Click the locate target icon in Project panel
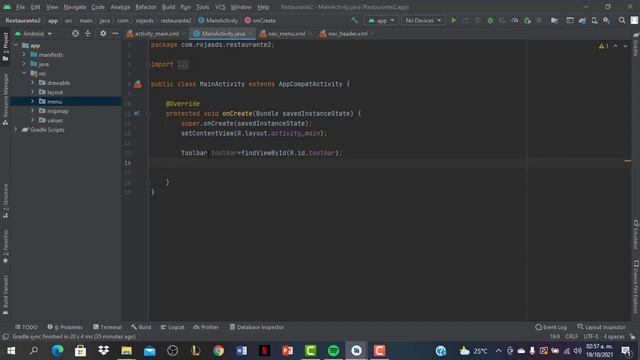 pyautogui.click(x=75, y=33)
